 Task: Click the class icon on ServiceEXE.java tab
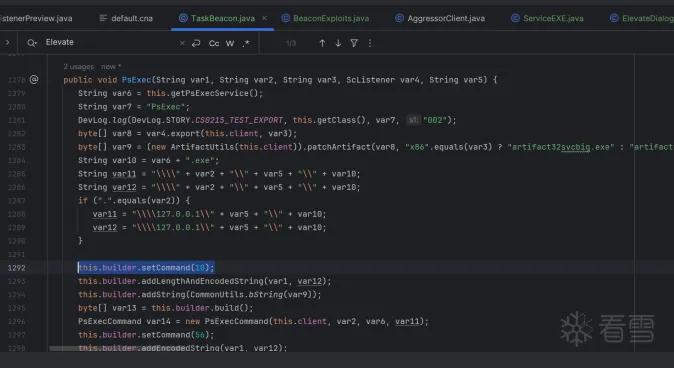point(515,18)
